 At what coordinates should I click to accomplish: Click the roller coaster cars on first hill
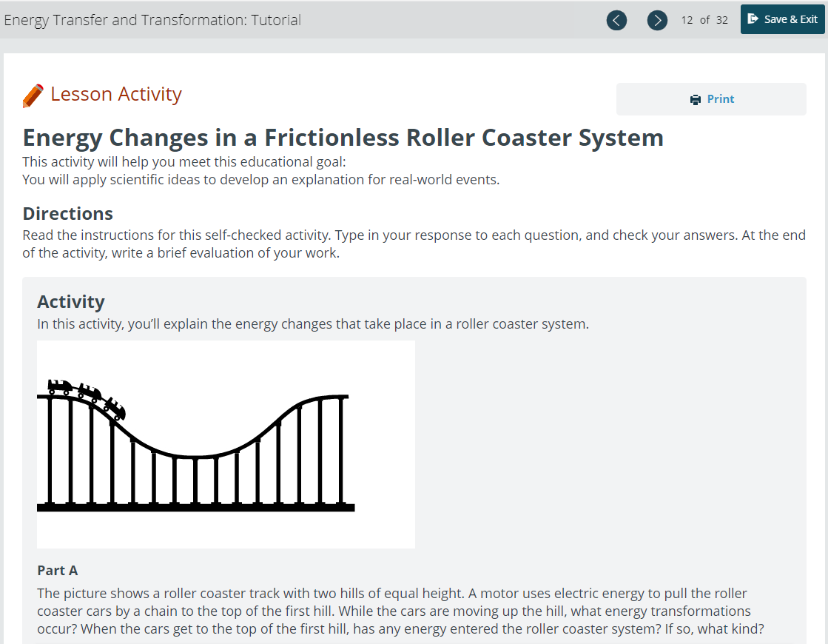87,396
